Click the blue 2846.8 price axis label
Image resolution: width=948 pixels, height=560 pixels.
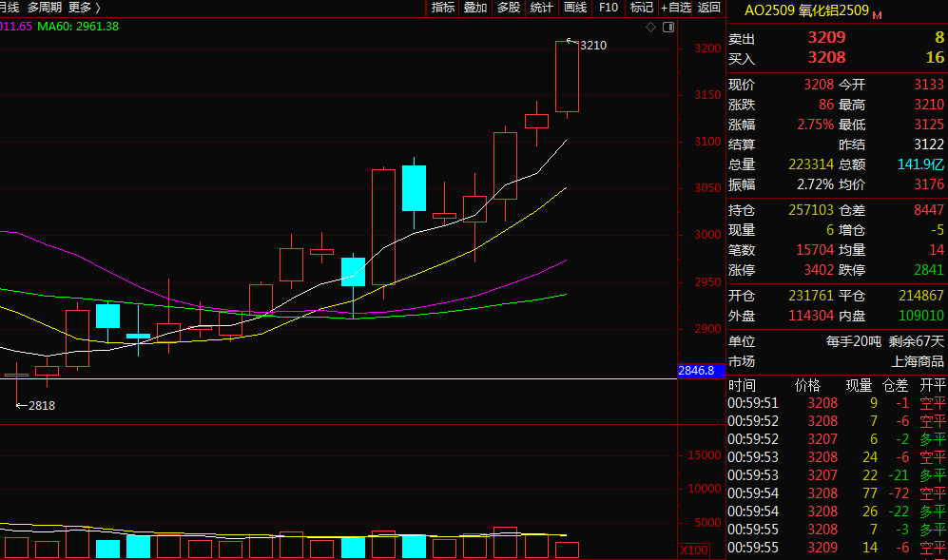696,371
